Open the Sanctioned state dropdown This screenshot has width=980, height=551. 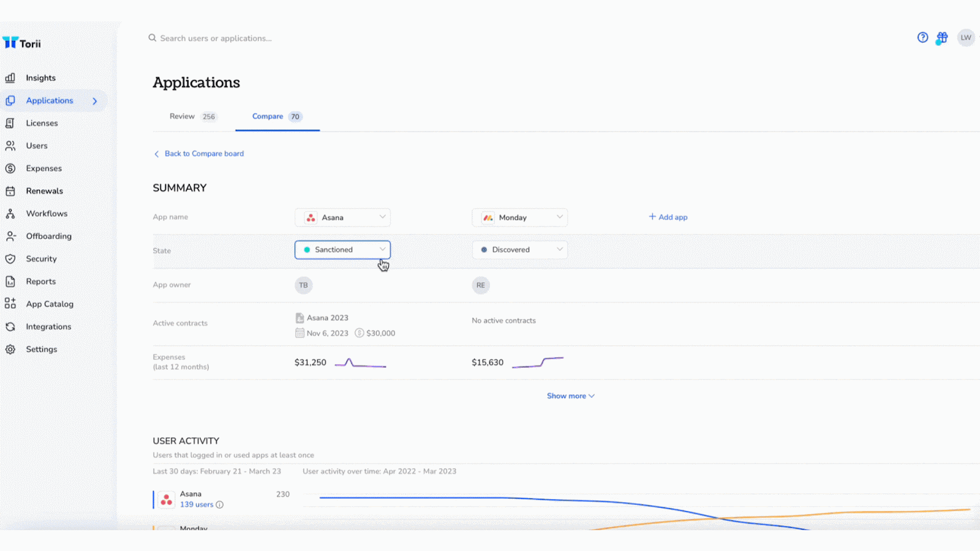coord(342,250)
